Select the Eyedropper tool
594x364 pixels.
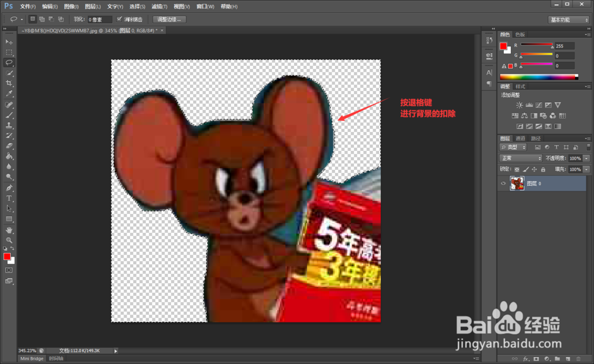coord(9,94)
